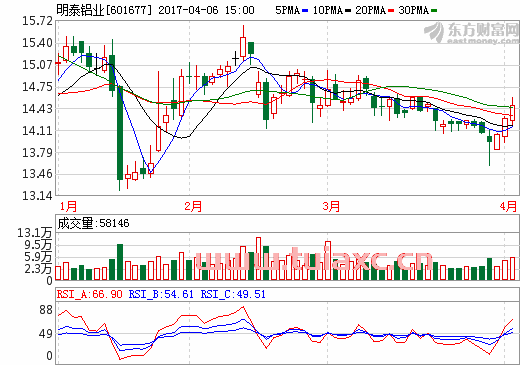Click the stock title 明泰铝业[601677]
The image size is (520, 365).
[x=104, y=10]
